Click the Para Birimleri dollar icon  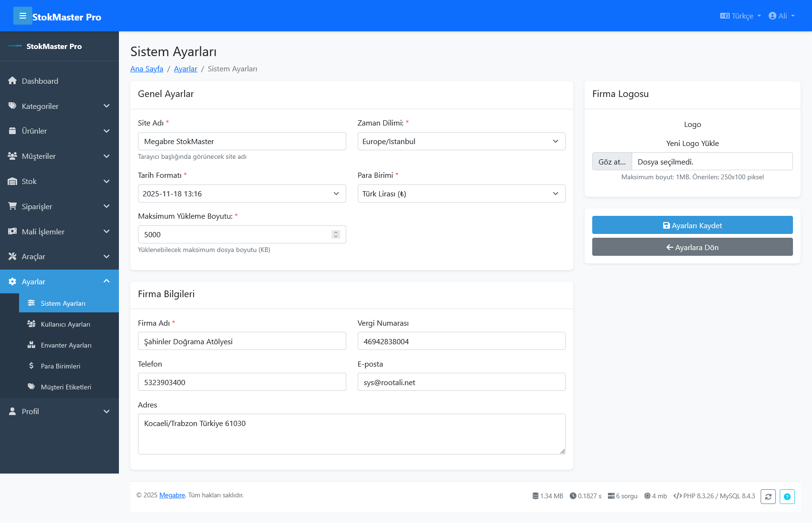[31, 366]
